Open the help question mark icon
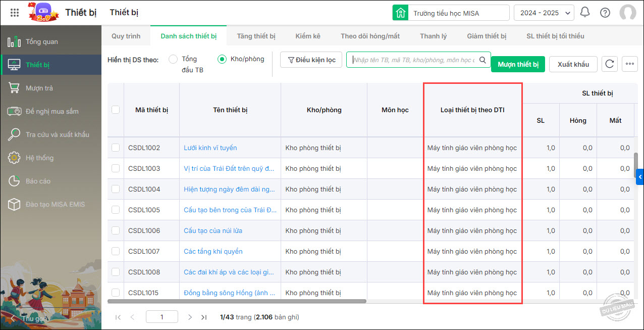The image size is (644, 330). (x=605, y=13)
